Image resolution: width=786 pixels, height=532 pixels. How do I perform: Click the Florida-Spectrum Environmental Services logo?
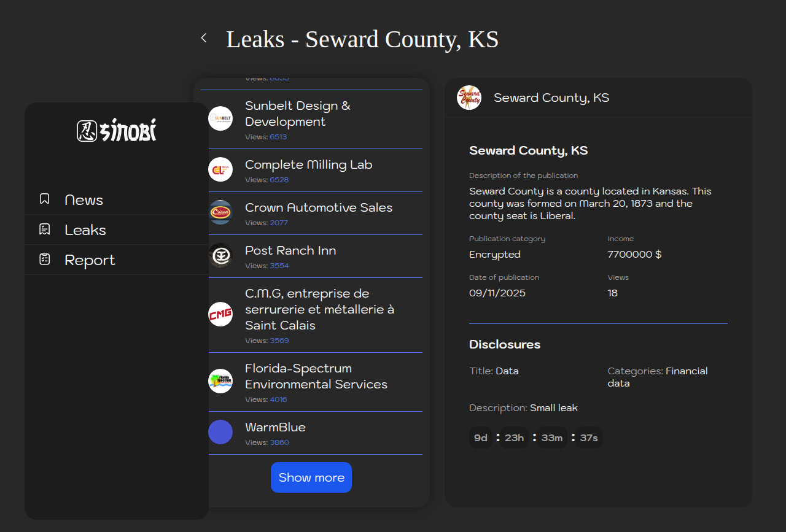point(220,381)
